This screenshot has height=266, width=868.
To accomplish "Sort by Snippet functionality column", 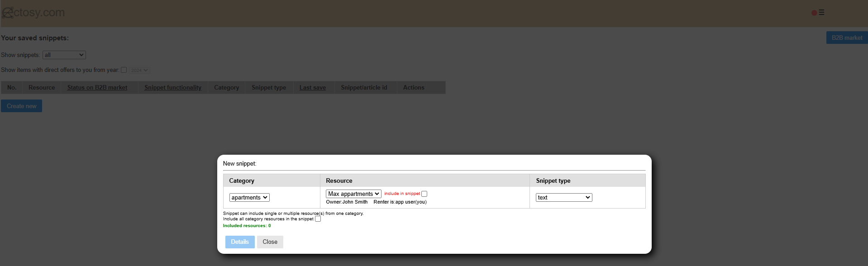I will pyautogui.click(x=173, y=88).
